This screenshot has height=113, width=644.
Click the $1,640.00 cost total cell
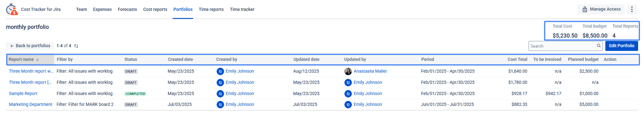(x=518, y=71)
